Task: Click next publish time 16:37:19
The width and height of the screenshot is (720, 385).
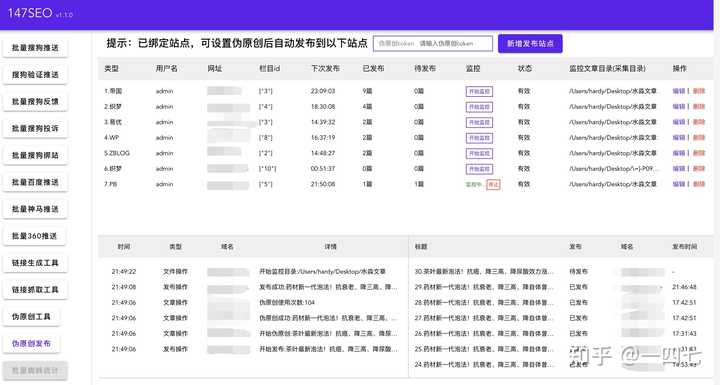Action: (x=323, y=138)
